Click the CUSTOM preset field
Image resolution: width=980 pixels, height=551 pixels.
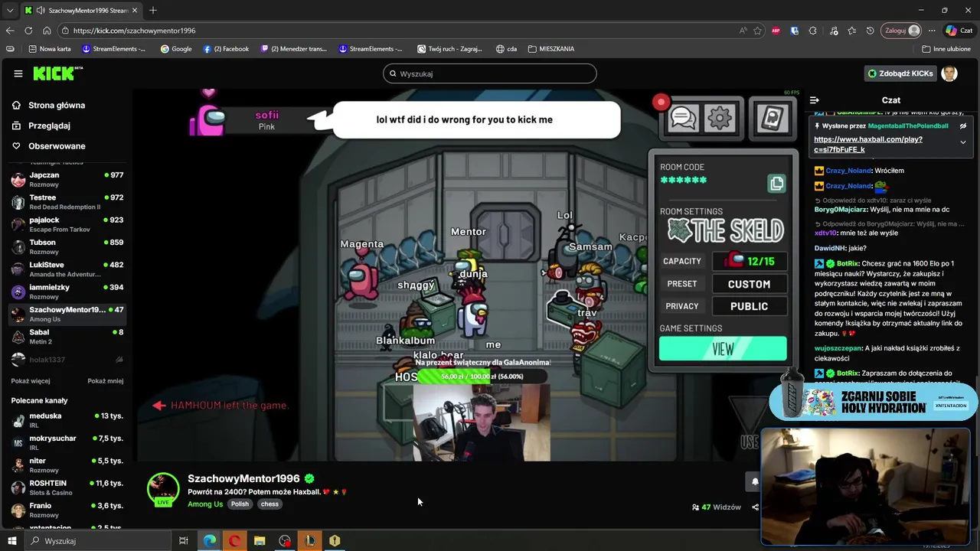[749, 284]
